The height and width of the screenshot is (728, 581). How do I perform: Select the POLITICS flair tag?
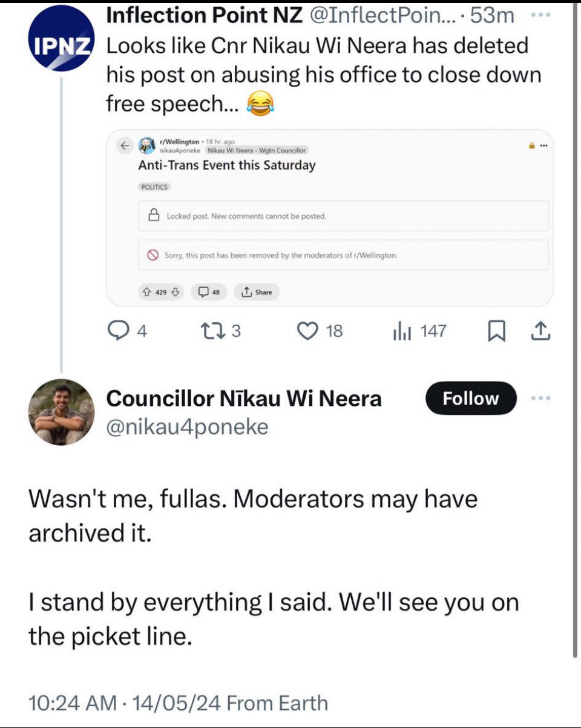click(154, 187)
